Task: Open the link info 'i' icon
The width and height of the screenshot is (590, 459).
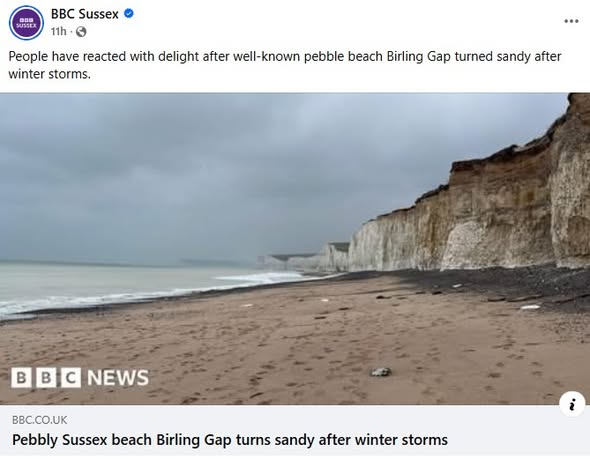Action: (572, 404)
